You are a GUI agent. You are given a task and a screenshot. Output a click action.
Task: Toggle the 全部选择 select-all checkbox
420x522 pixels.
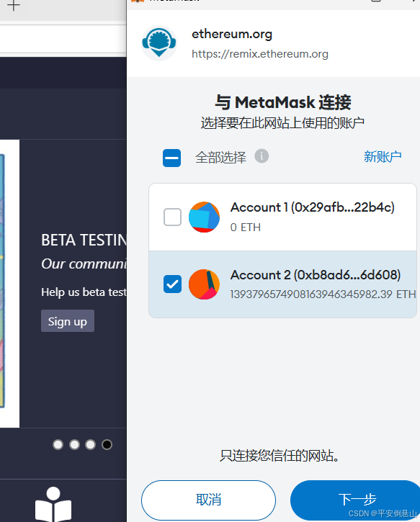(172, 158)
